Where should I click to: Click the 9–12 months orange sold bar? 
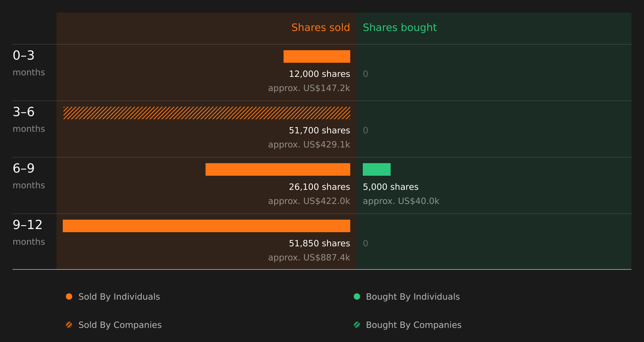[206, 226]
